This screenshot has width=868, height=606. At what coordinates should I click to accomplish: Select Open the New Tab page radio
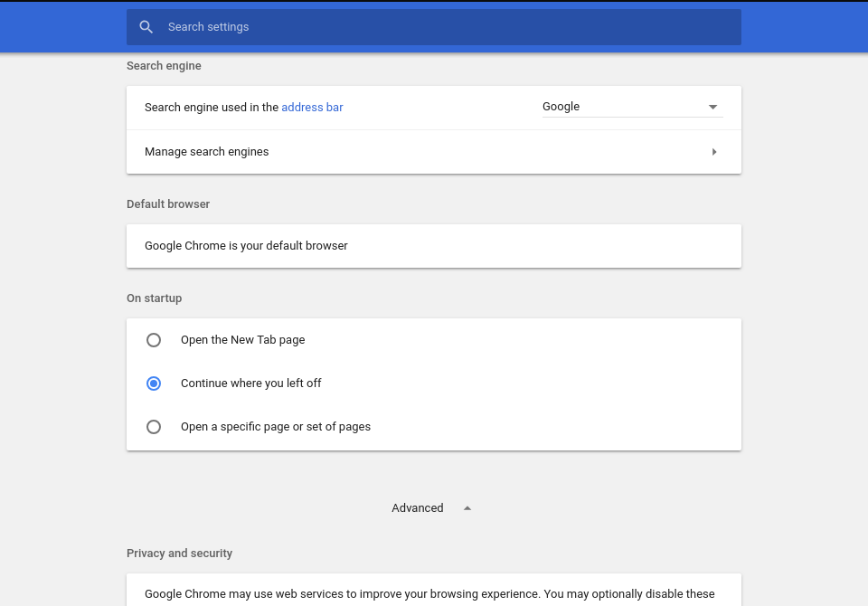click(x=154, y=339)
